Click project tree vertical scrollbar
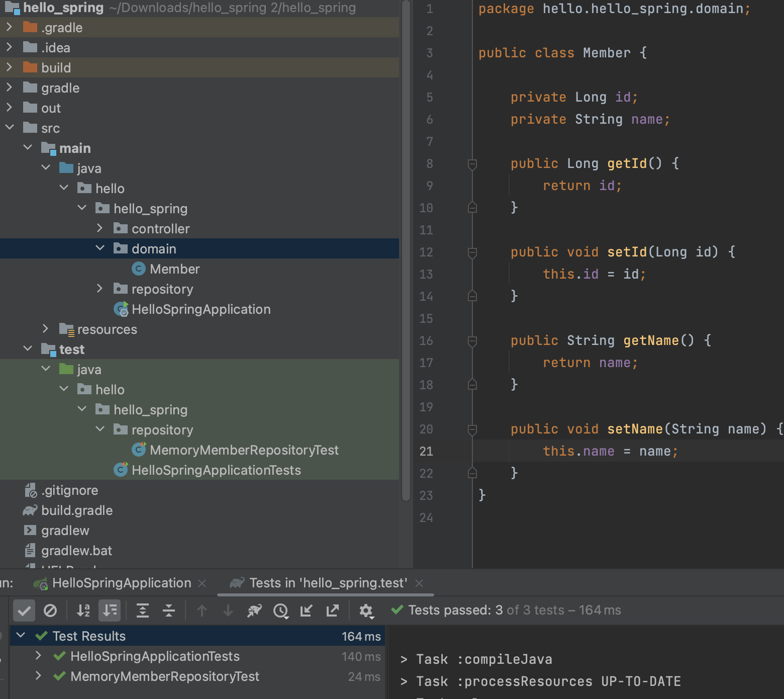The width and height of the screenshot is (784, 699). (x=406, y=250)
